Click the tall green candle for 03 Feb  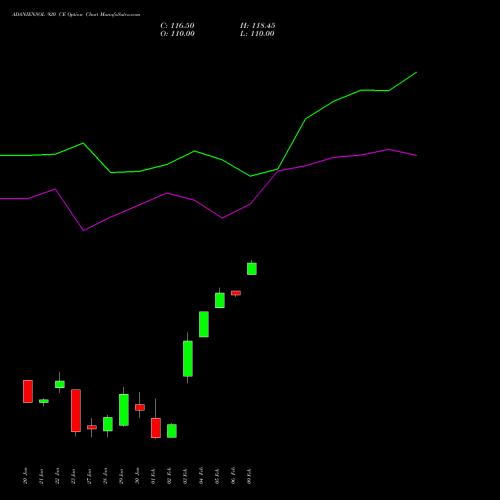click(188, 359)
